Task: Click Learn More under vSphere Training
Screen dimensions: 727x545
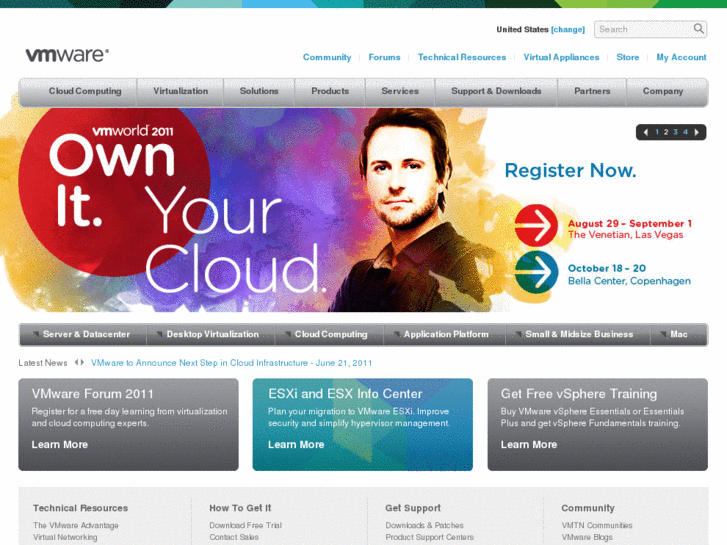Action: [x=529, y=444]
